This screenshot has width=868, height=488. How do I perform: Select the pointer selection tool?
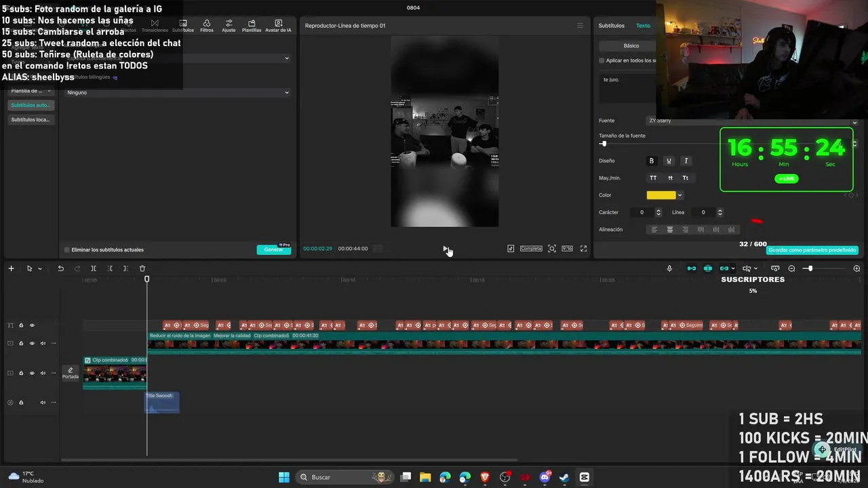[x=29, y=268]
